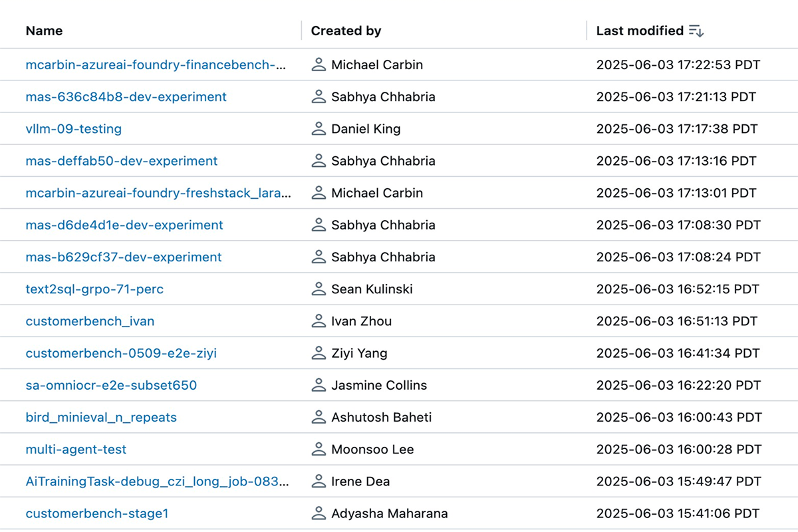This screenshot has width=798, height=532.
Task: Click person icon beside Sean Kulinski
Action: [x=319, y=289]
